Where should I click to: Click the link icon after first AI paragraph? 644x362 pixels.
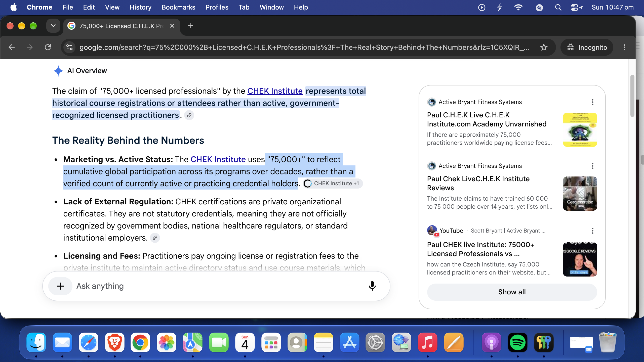(x=189, y=115)
